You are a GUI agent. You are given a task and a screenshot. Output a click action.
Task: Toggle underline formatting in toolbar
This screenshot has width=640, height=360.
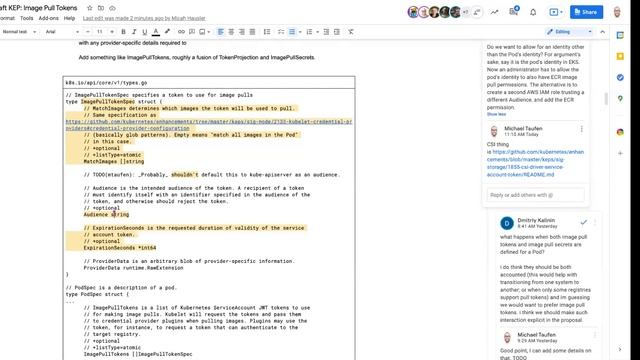pyautogui.click(x=144, y=32)
